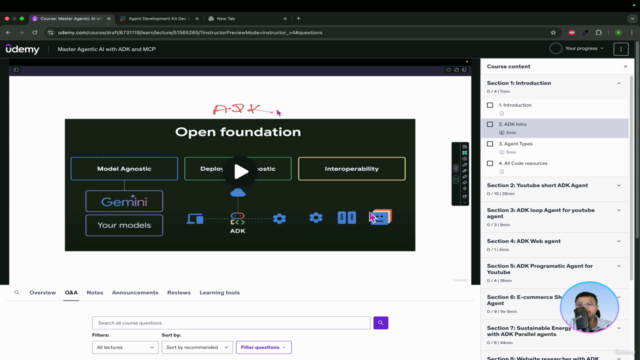Viewport: 640px width, 360px height.
Task: Open the browser Extensions puzzle icon
Action: click(599, 33)
